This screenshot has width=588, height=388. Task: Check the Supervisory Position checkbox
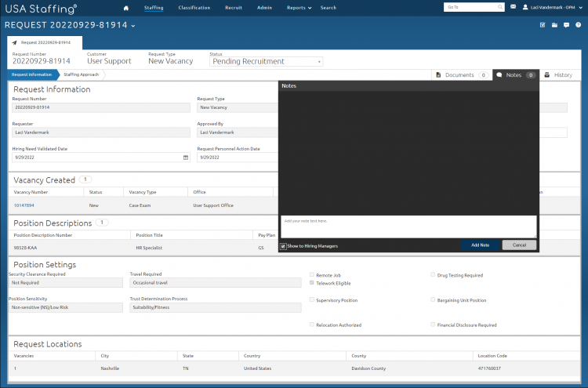(x=312, y=299)
